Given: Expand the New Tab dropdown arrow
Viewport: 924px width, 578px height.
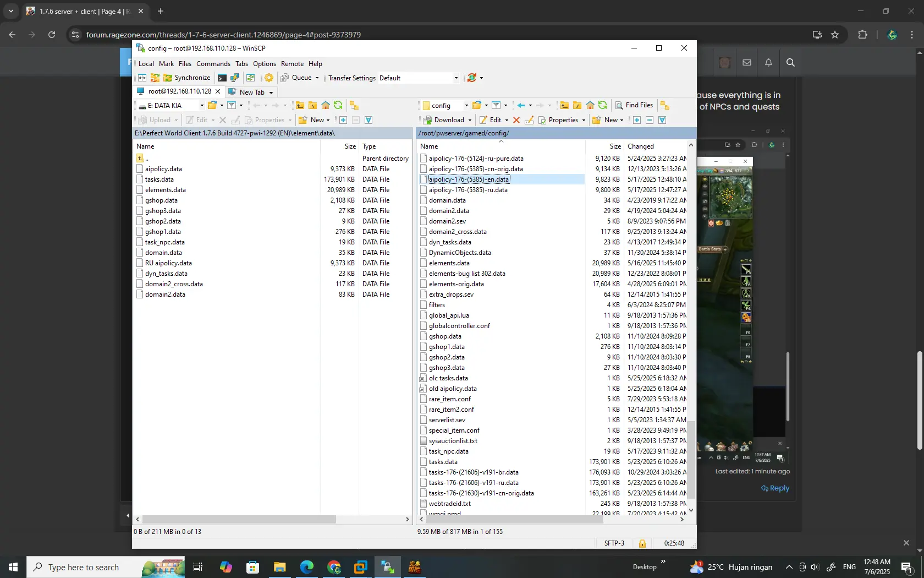Looking at the screenshot, I should (x=271, y=92).
